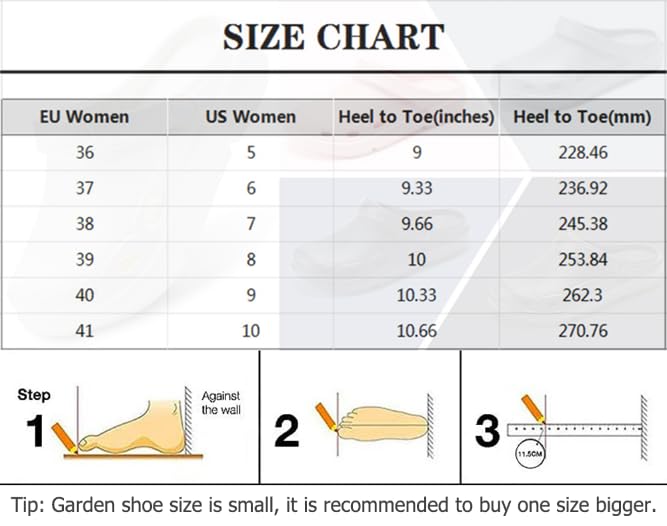Viewport: 667px width, 526px height.
Task: Click the EU size 38 cell
Action: click(85, 224)
